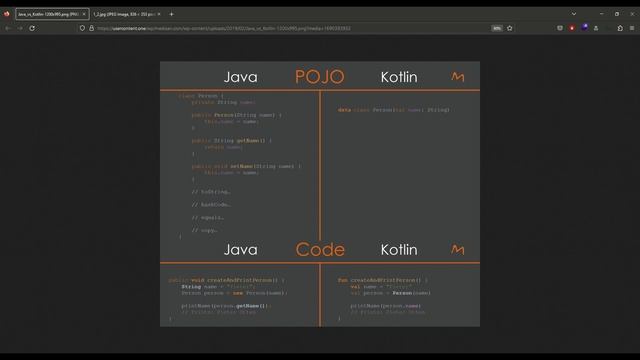Bookmark this page with the star
This screenshot has width=640, height=360.
(509, 28)
